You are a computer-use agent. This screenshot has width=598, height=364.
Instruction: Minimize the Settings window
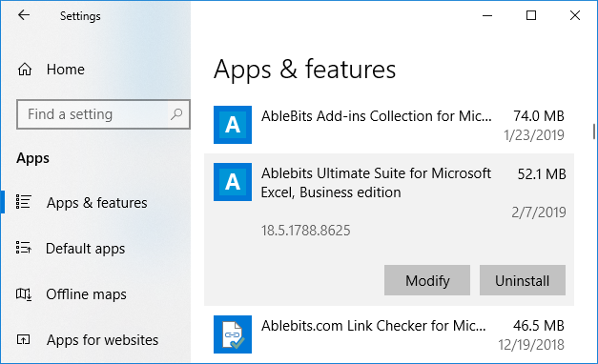(x=487, y=15)
